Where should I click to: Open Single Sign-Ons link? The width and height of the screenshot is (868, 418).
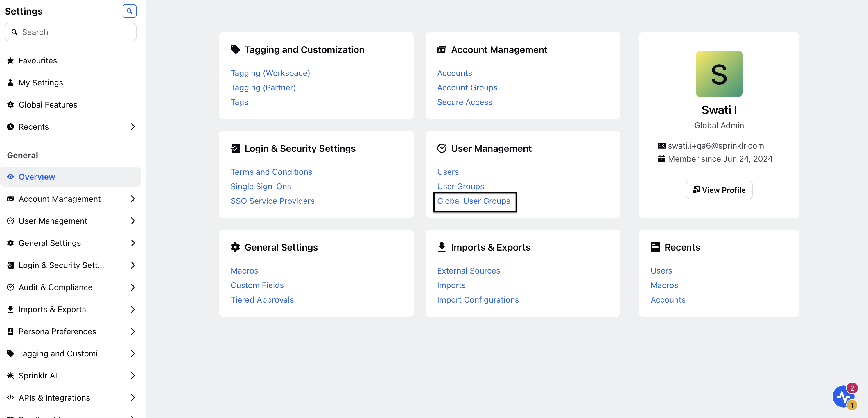tap(261, 186)
